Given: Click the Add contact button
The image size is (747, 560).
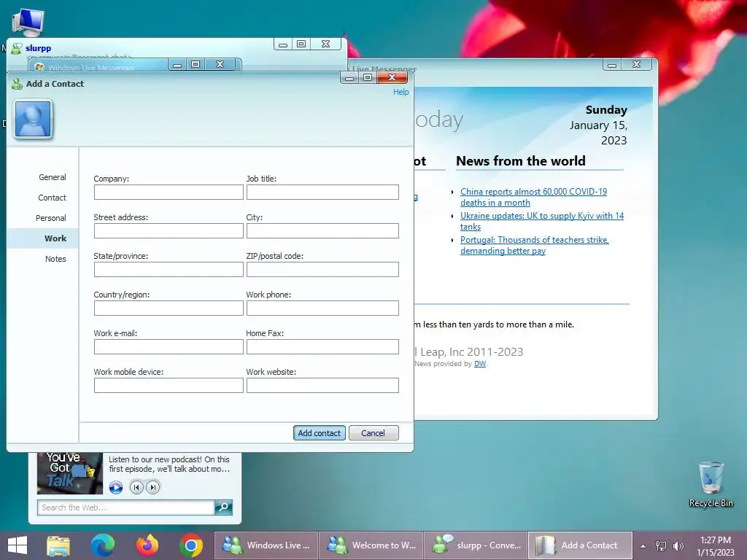Looking at the screenshot, I should point(320,433).
